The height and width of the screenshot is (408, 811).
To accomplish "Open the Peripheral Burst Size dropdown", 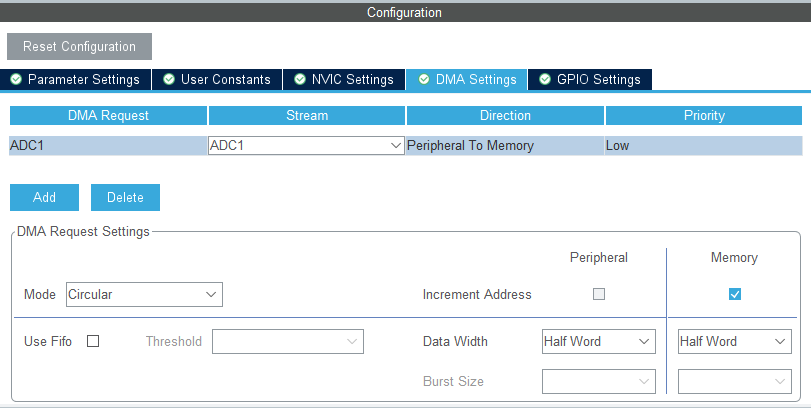I will (599, 382).
